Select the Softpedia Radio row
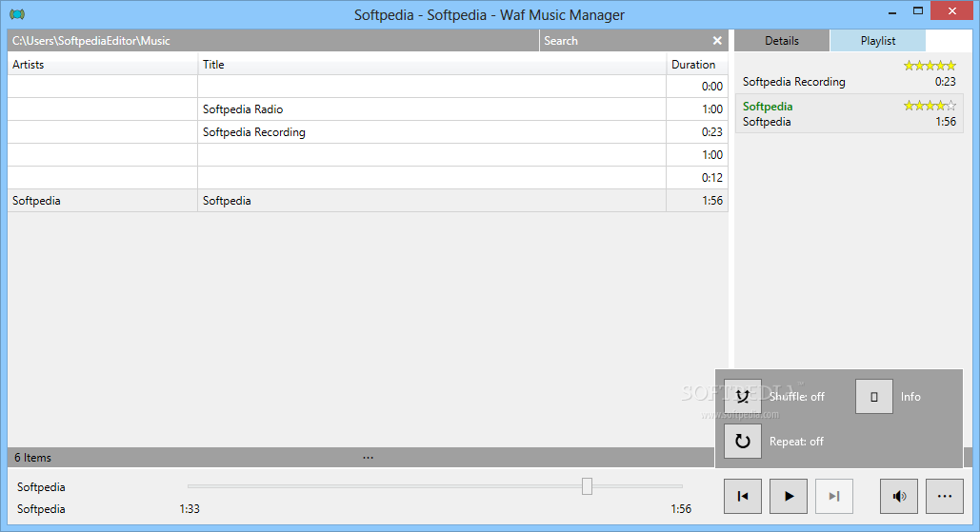Viewport: 980px width, 532px height. coord(368,109)
